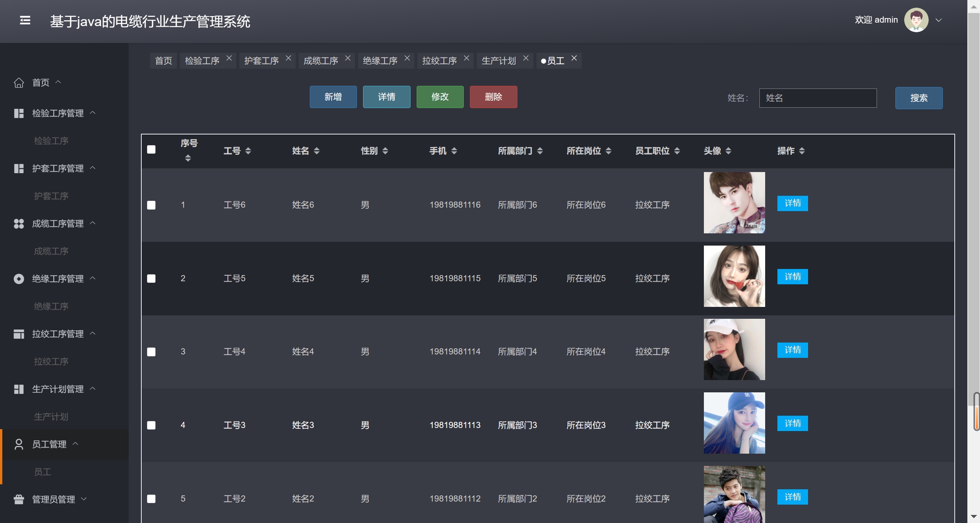This screenshot has height=523, width=980.
Task: Collapse the 成缆工序管理 menu chevron
Action: [93, 223]
